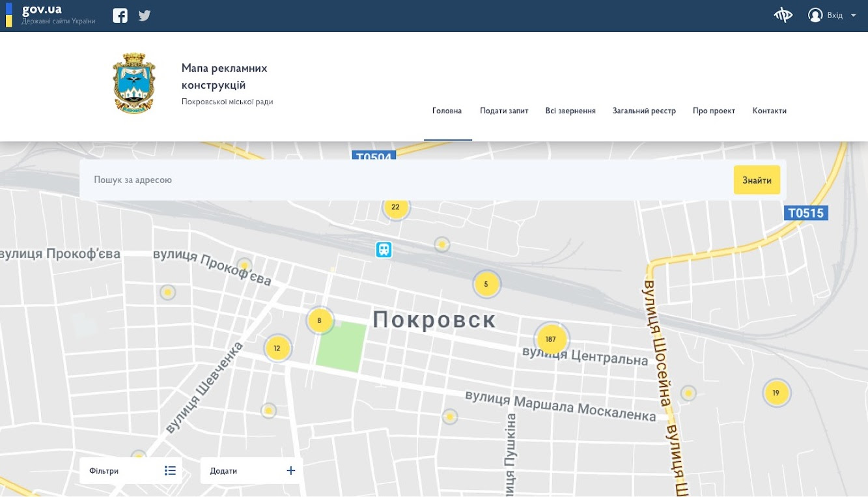Select the Головна menu item
This screenshot has height=497, width=868.
(x=447, y=111)
